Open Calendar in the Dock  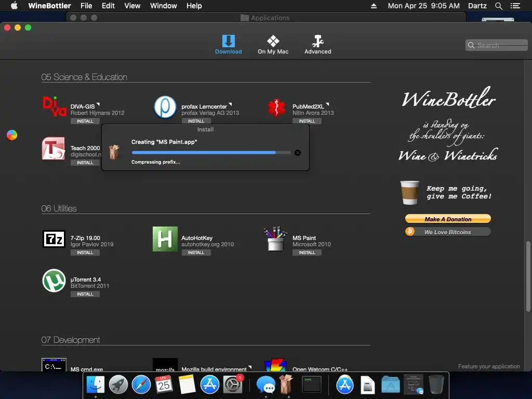click(164, 385)
